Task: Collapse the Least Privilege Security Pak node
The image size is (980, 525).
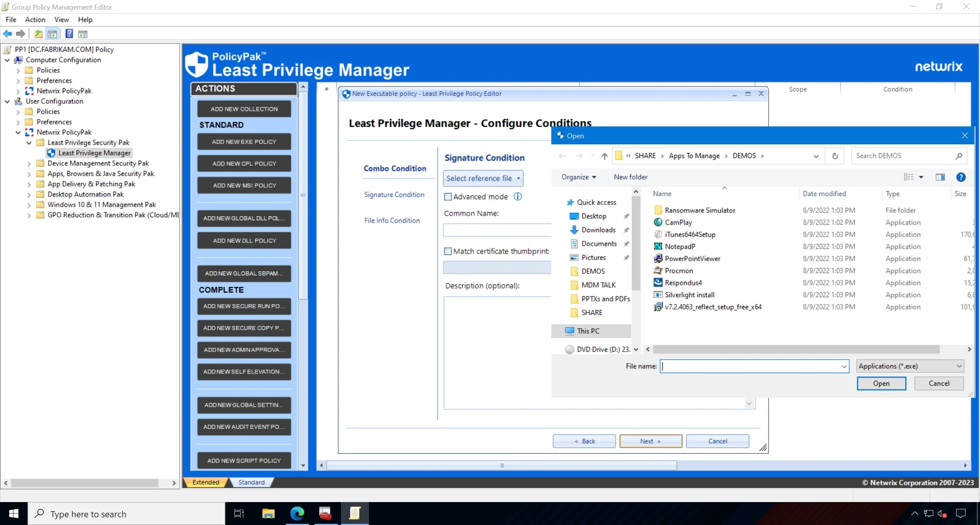Action: 29,143
